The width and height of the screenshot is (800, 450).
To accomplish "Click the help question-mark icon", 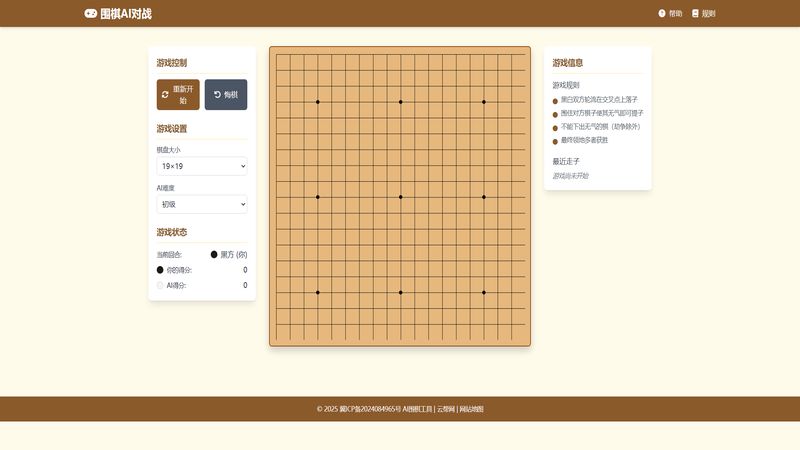I will 662,14.
